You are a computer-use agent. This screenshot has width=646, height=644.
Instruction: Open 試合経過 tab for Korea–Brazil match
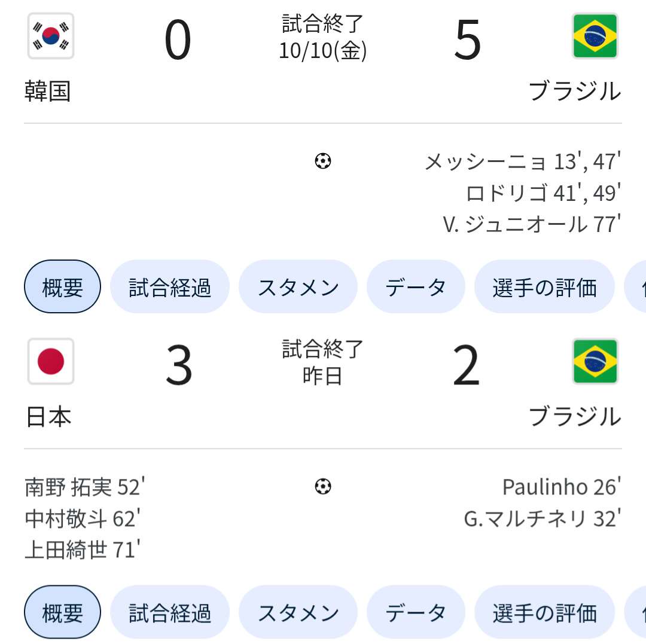click(170, 287)
